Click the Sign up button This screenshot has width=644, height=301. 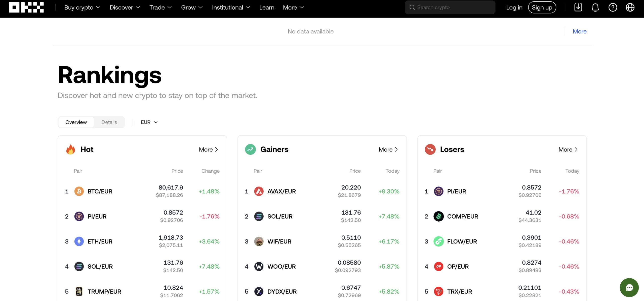pyautogui.click(x=542, y=7)
